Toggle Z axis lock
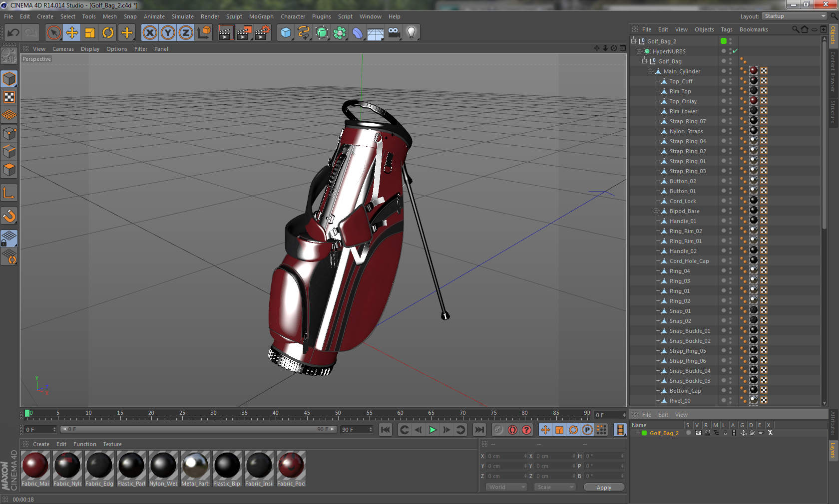This screenshot has height=504, width=839. coord(186,33)
